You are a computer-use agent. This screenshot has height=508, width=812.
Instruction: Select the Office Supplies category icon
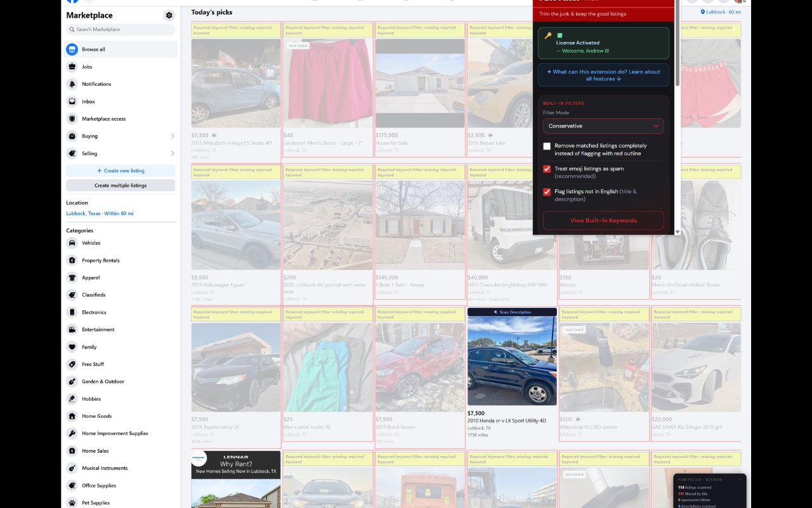click(x=72, y=485)
